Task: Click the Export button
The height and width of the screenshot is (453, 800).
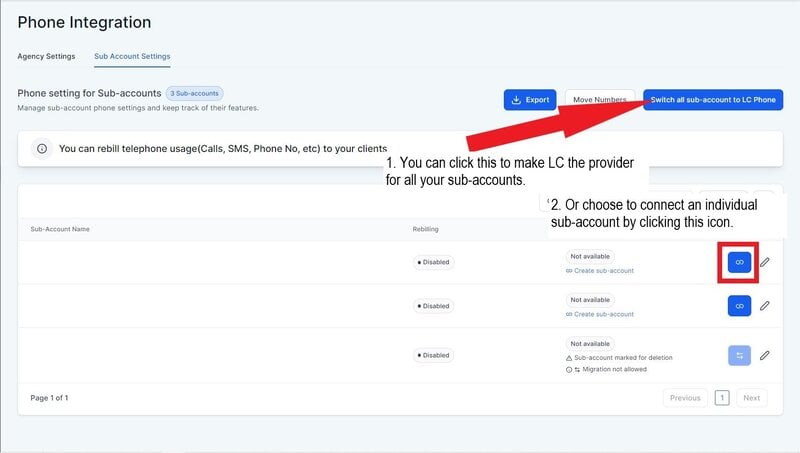Action: pyautogui.click(x=530, y=99)
